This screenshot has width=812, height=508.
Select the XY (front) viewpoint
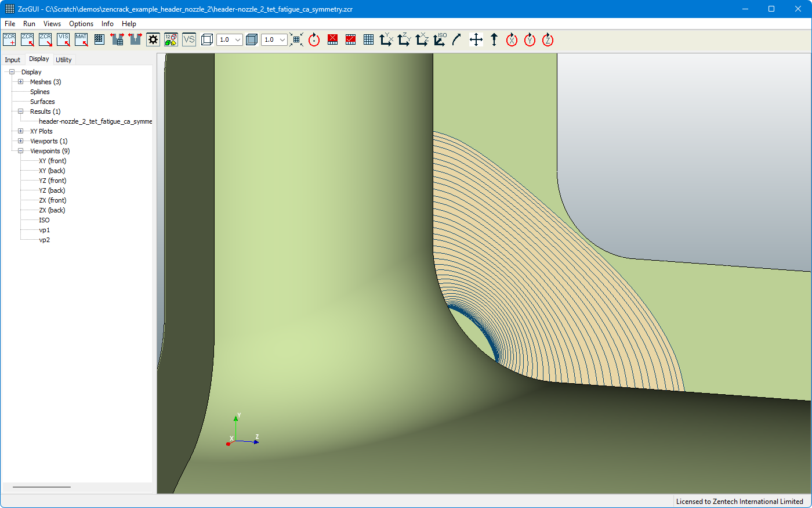click(53, 161)
